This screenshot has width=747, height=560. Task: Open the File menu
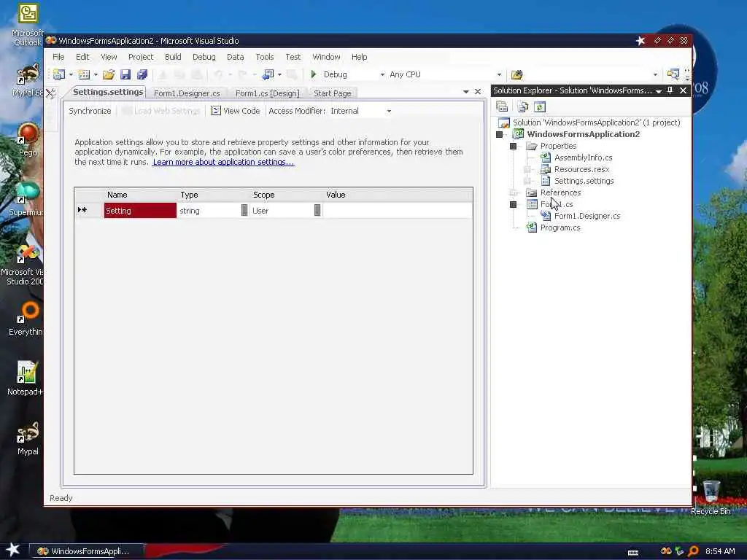pyautogui.click(x=58, y=57)
